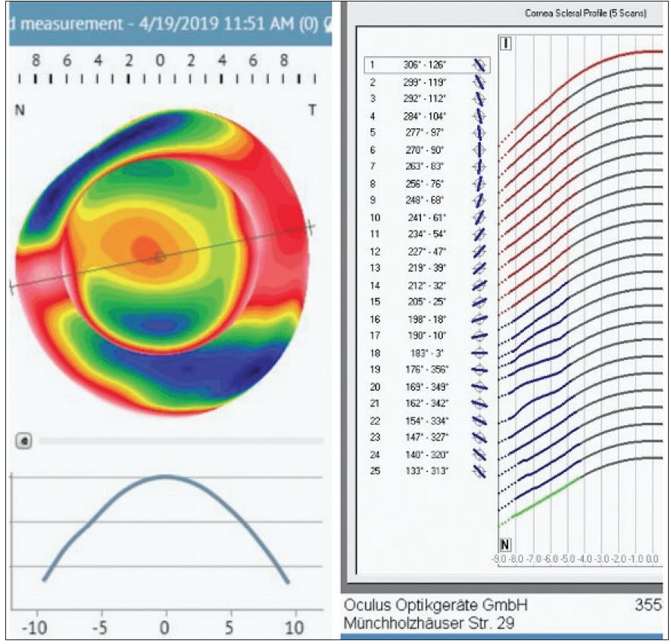Click the 'I' marker atop the profile chart
Viewport: 671px width, 644px height.
[x=506, y=44]
